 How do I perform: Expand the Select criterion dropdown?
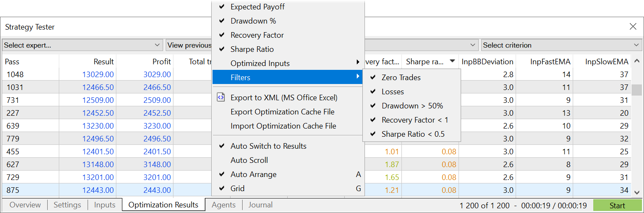[561, 45]
